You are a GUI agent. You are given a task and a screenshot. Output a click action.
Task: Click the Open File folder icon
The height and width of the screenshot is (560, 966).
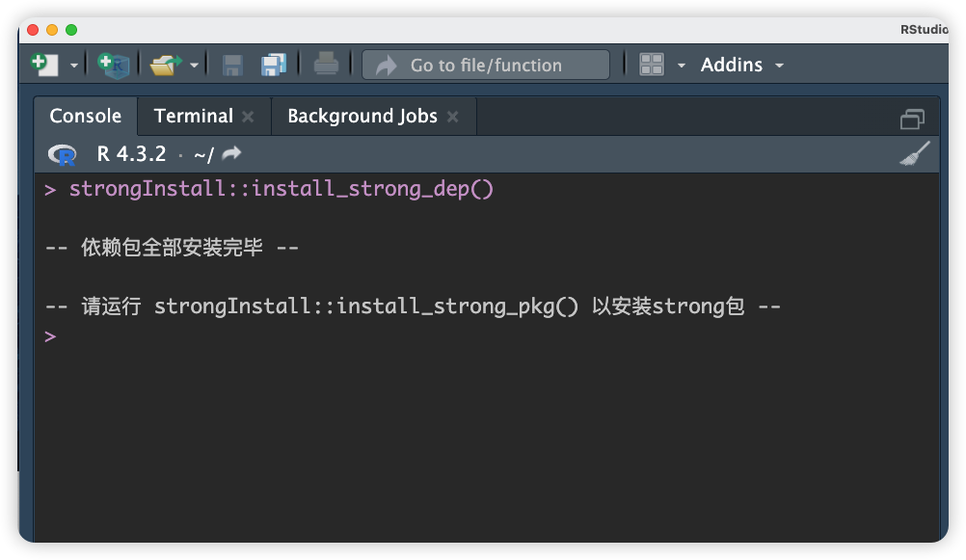(166, 65)
